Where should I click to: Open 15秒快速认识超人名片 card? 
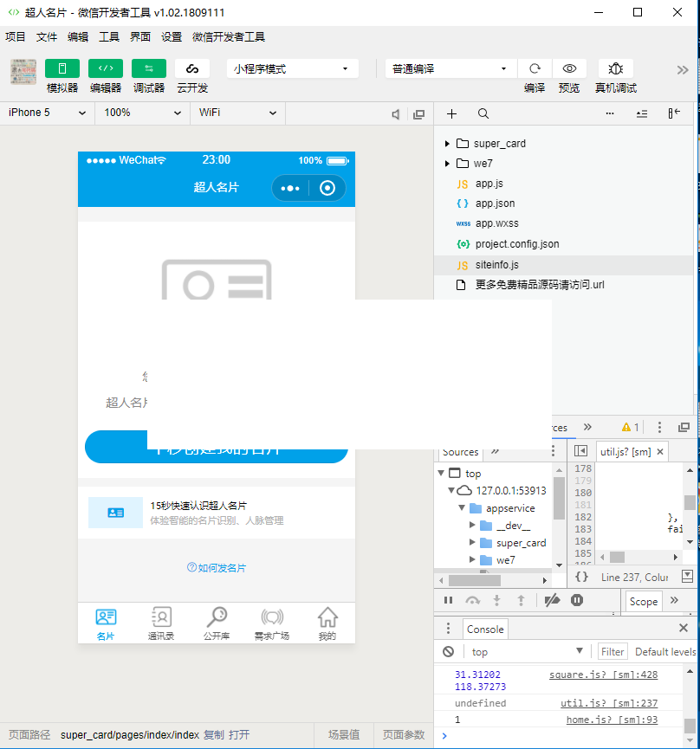pos(217,513)
